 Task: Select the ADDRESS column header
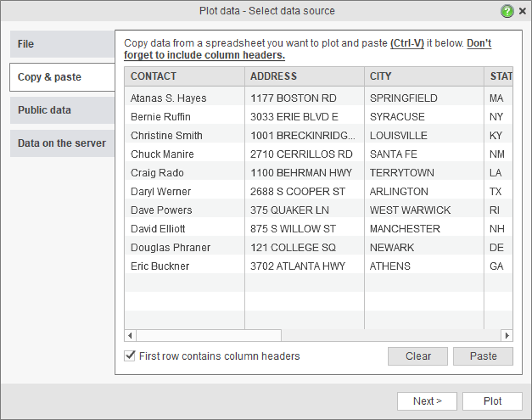click(x=304, y=76)
